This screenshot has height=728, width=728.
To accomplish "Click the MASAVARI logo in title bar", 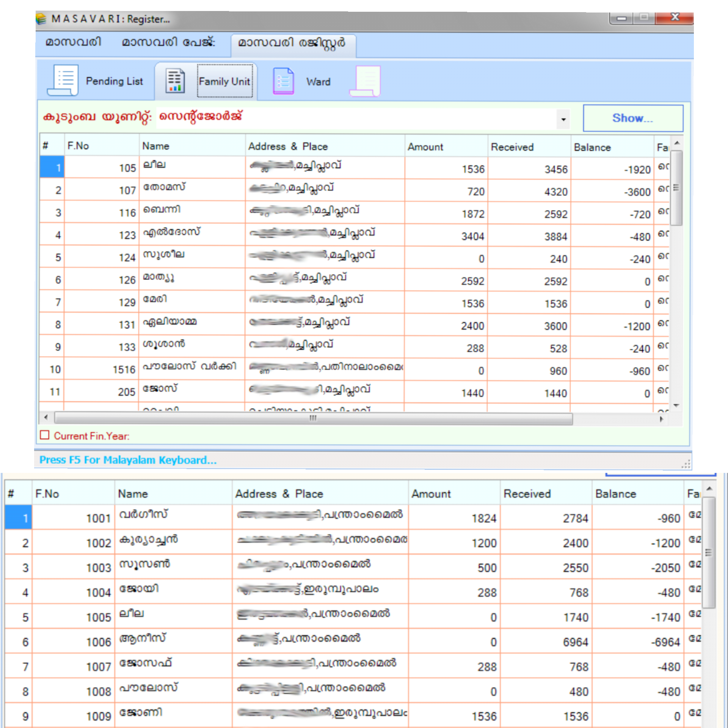I will coord(41,18).
